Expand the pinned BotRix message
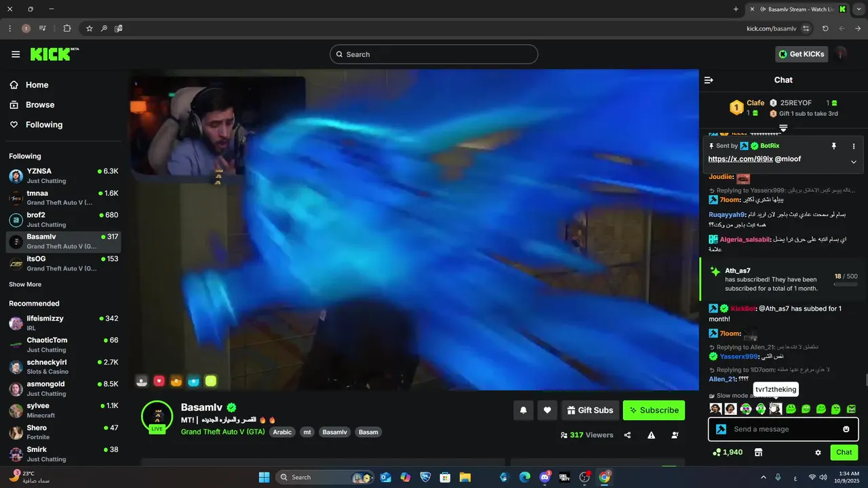Screen dimensions: 868x488 click(x=854, y=162)
